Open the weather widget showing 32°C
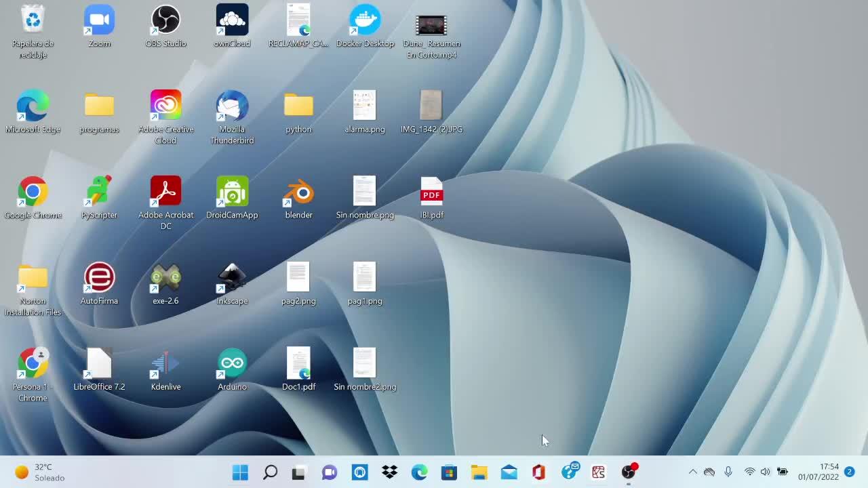This screenshot has height=488, width=868. pyautogui.click(x=39, y=472)
